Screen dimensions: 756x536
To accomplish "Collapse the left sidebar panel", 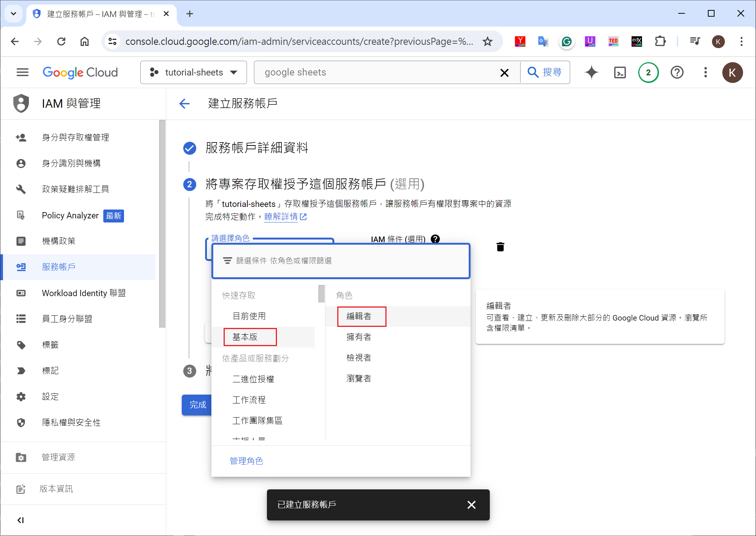I will tap(21, 520).
